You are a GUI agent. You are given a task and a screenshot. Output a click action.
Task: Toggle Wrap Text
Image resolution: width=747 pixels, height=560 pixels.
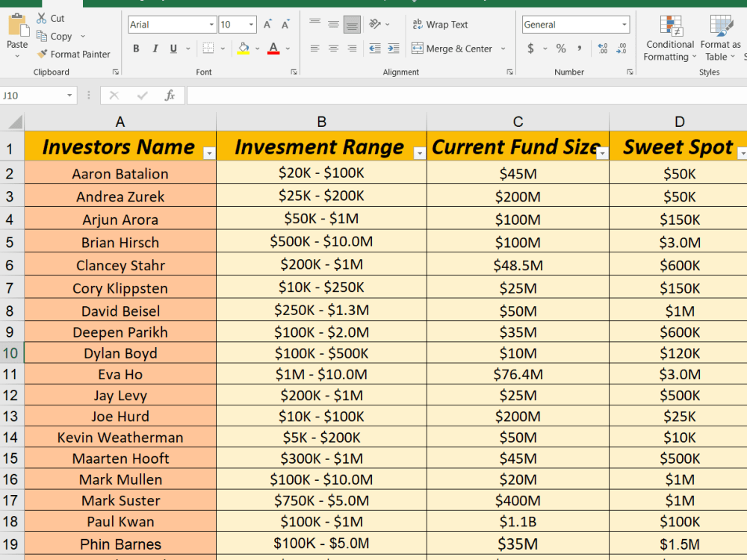(440, 25)
